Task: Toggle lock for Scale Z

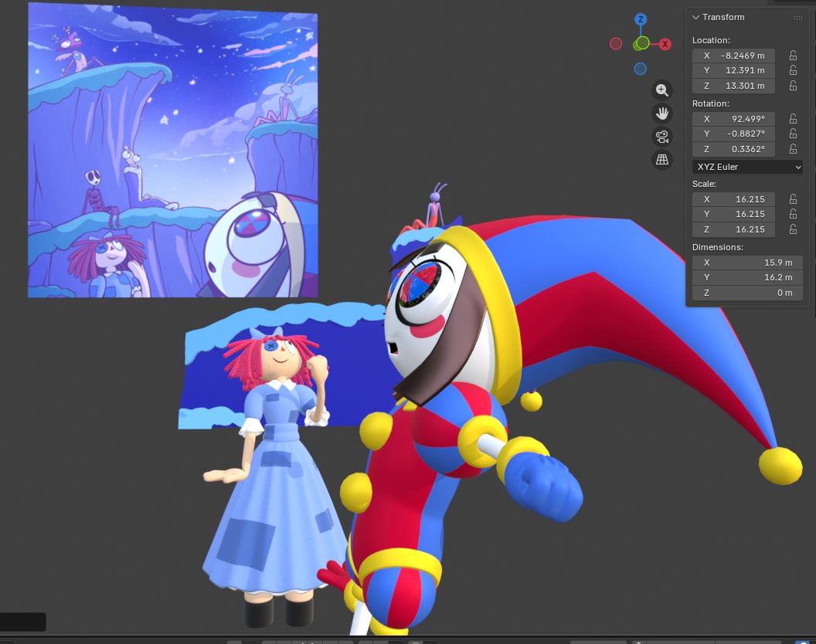Action: 793,229
